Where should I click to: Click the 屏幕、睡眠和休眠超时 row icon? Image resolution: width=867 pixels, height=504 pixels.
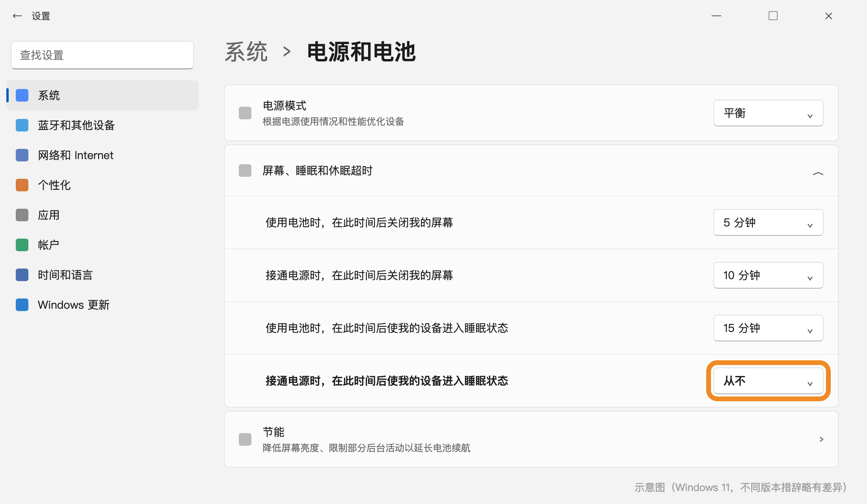pyautogui.click(x=245, y=170)
